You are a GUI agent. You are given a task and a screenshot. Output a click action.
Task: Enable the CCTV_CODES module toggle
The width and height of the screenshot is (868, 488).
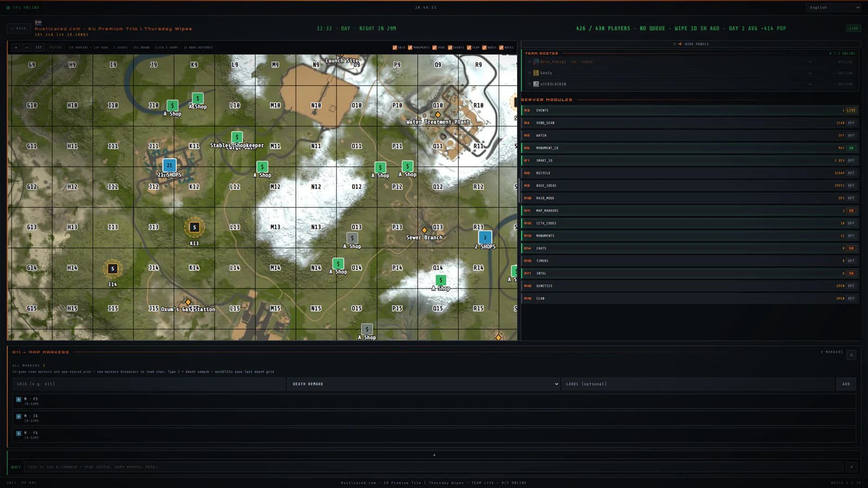tap(851, 223)
